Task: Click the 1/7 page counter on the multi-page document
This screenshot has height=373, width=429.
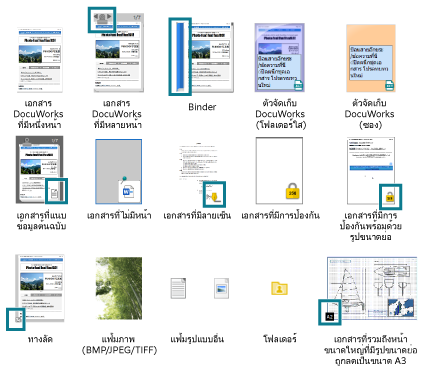Action: point(137,17)
